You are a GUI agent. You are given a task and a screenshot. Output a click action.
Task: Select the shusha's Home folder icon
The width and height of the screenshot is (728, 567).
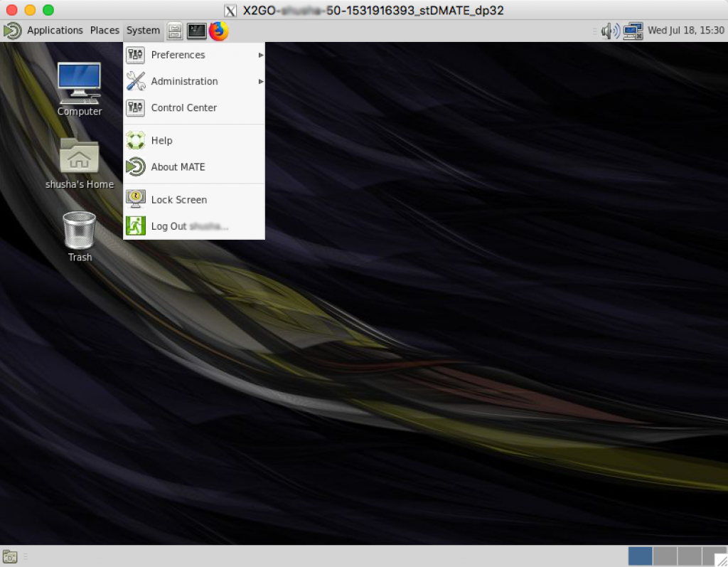click(x=80, y=157)
